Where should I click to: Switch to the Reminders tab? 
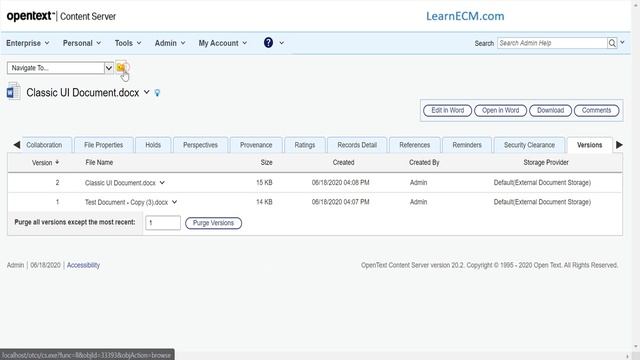[x=467, y=145]
